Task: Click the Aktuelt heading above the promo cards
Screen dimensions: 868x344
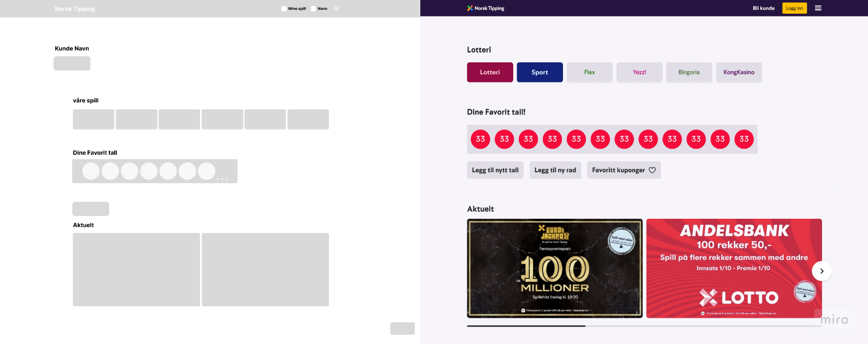Action: (x=480, y=209)
